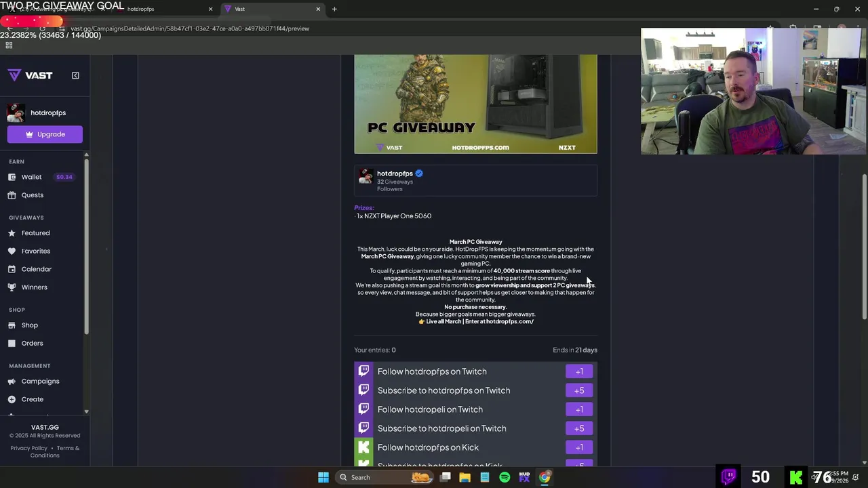Open a new browser tab
The height and width of the screenshot is (488, 868).
pos(334,9)
